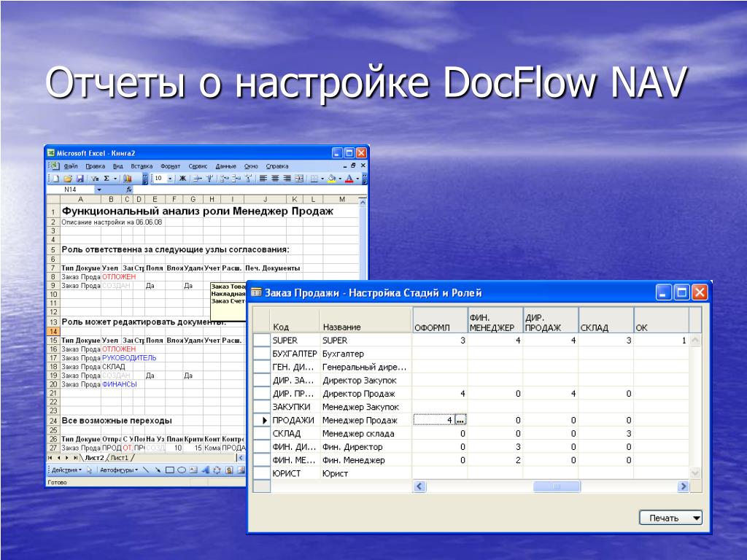The height and width of the screenshot is (560, 747).
Task: Click the ДИР. ПРОДАЖ column header
Action: coord(550,320)
